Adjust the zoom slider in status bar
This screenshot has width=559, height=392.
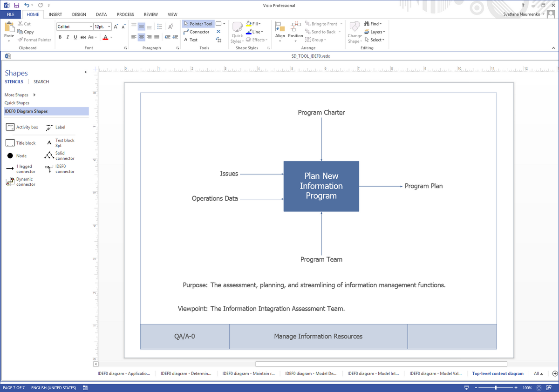point(496,388)
